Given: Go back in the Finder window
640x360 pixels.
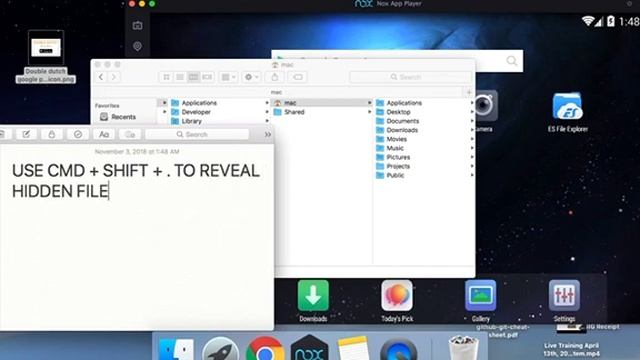Looking at the screenshot, I should 101,77.
